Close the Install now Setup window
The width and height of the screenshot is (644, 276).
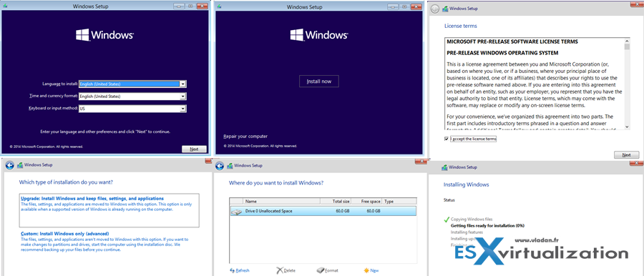point(416,6)
